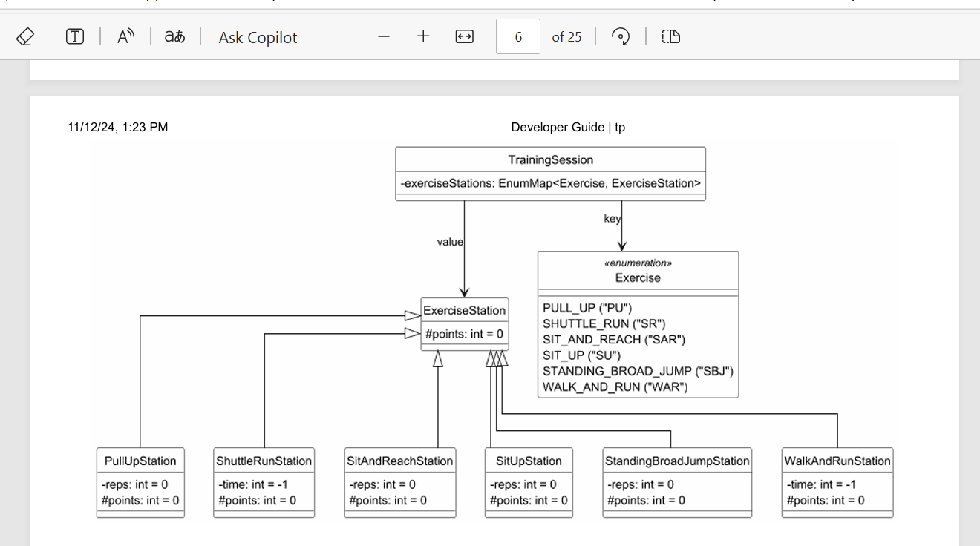Click the "of 25" page count
Screen dimensions: 980x546
click(x=566, y=37)
